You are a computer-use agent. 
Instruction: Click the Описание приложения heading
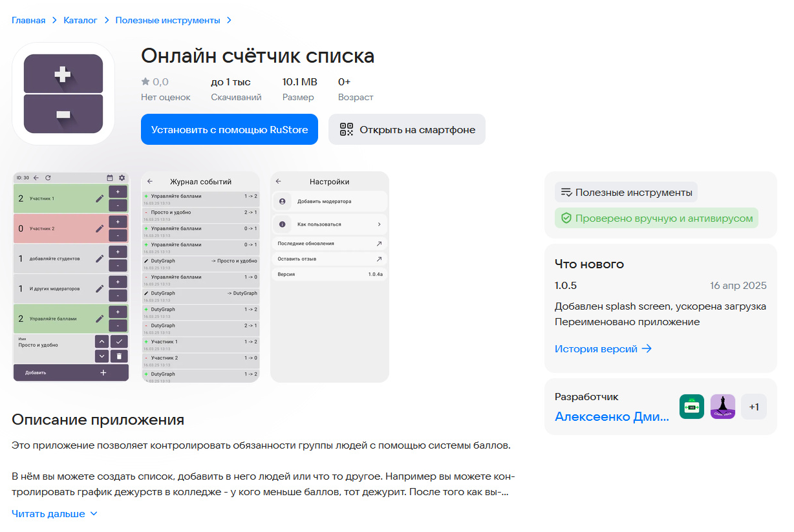pyautogui.click(x=98, y=420)
